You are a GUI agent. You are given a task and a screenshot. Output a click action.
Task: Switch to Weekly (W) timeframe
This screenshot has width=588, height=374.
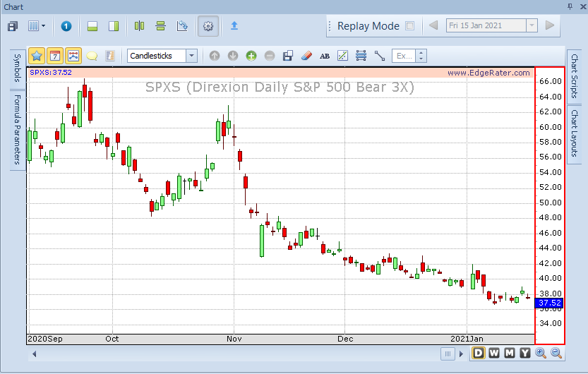click(x=494, y=353)
